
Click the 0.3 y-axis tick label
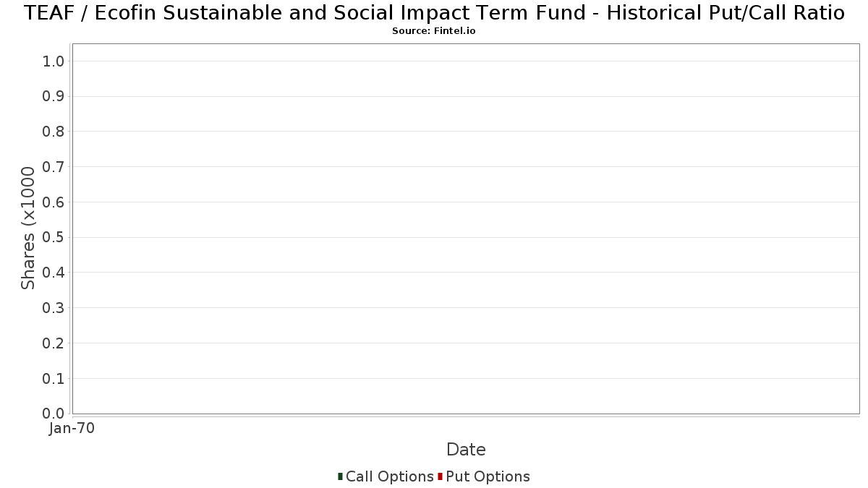pyautogui.click(x=54, y=308)
